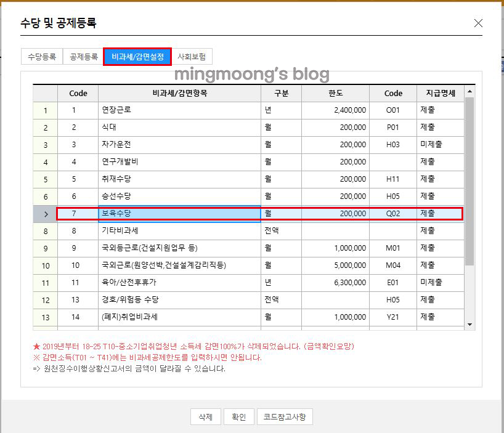Screen dimensions: 504x433
Task: Click the table's vertical scrollbar thumb
Action: (469, 181)
